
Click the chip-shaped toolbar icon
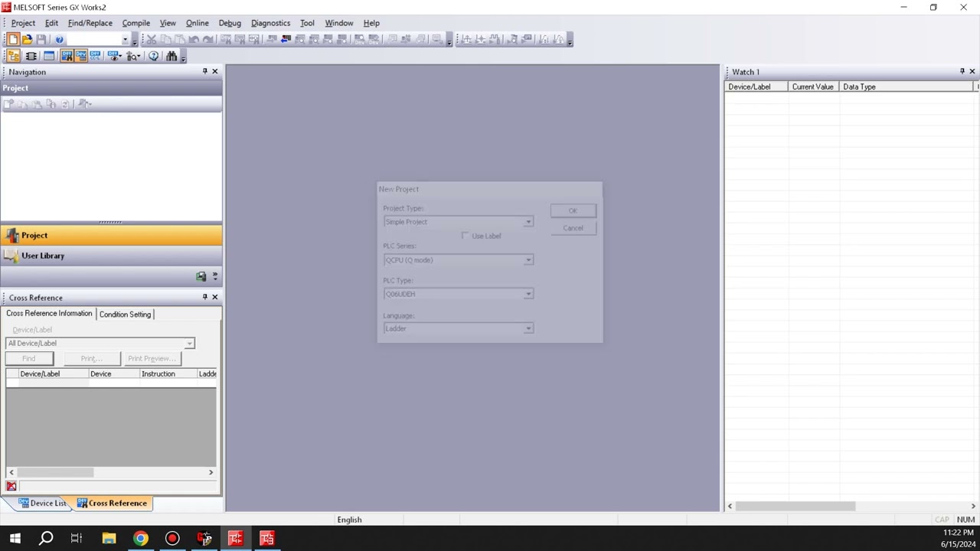[31, 56]
